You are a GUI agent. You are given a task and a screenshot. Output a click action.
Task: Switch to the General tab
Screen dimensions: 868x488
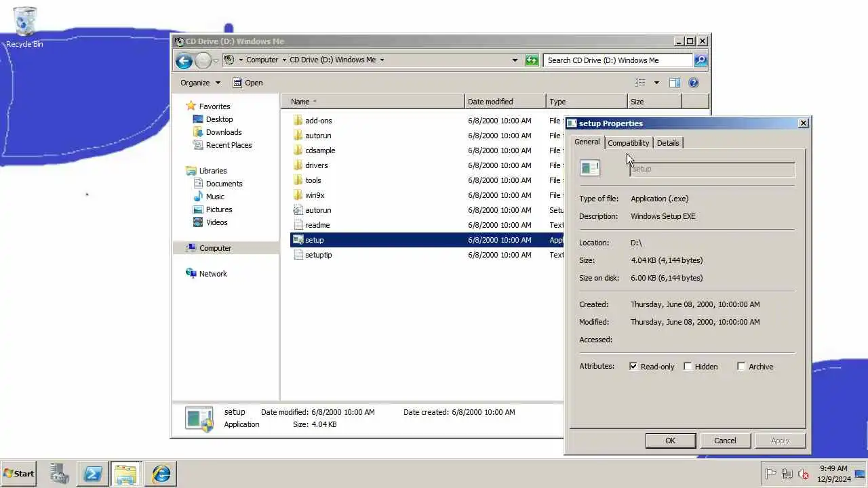point(587,142)
